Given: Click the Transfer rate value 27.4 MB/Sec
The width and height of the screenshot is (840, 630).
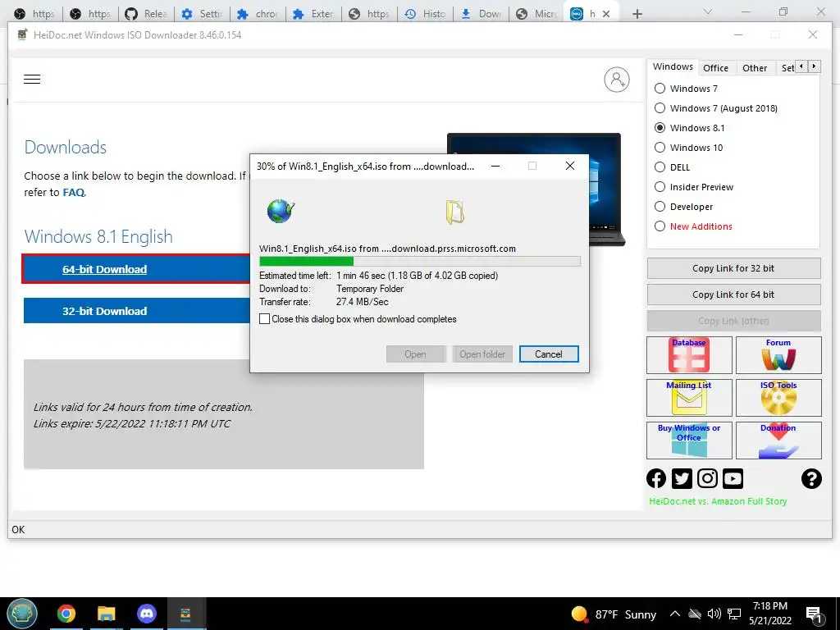Looking at the screenshot, I should tap(362, 302).
